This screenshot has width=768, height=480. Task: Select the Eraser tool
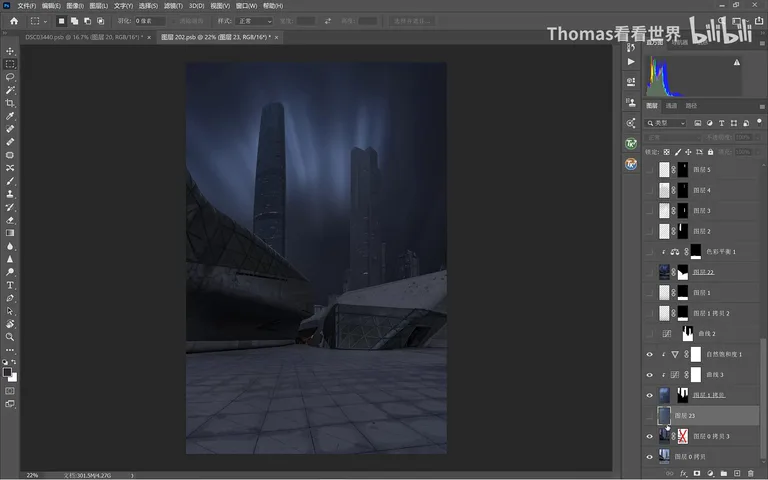(10, 220)
